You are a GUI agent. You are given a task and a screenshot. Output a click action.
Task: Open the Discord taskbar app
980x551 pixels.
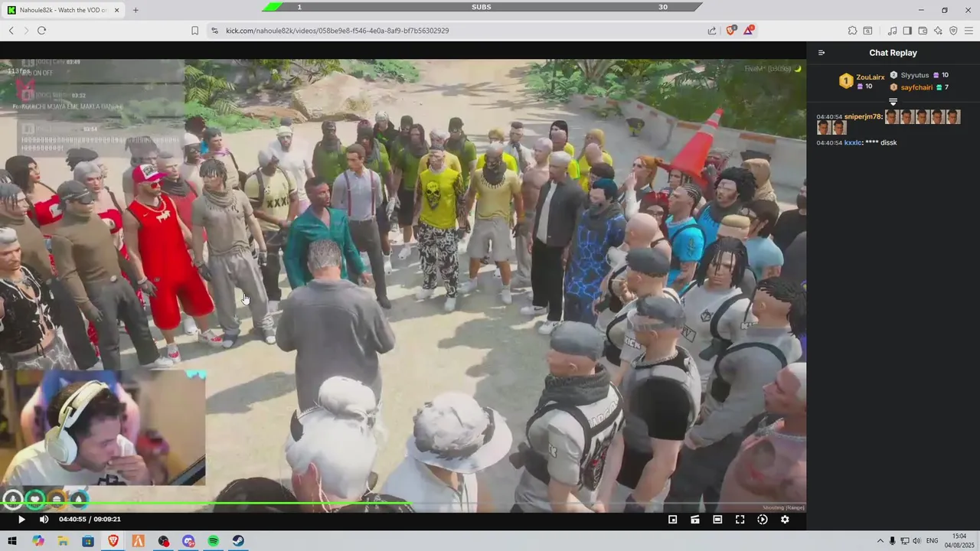click(188, 541)
